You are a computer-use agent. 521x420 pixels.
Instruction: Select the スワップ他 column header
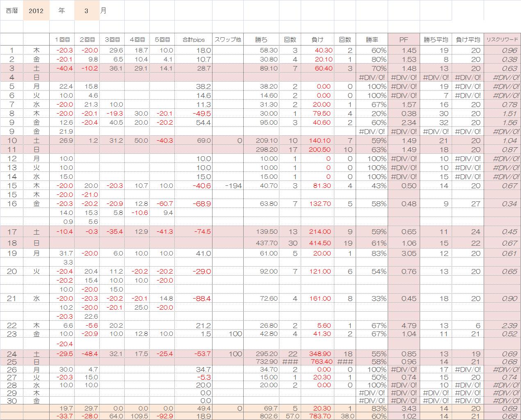click(x=228, y=40)
